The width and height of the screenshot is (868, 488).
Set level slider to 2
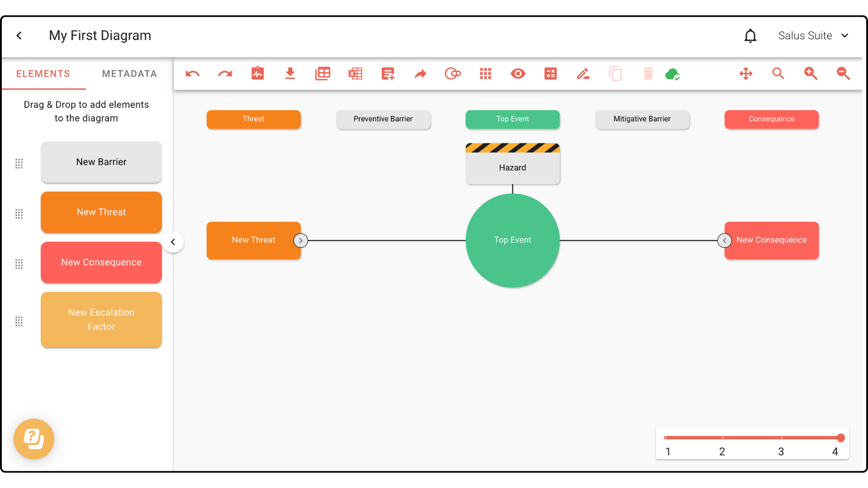722,438
